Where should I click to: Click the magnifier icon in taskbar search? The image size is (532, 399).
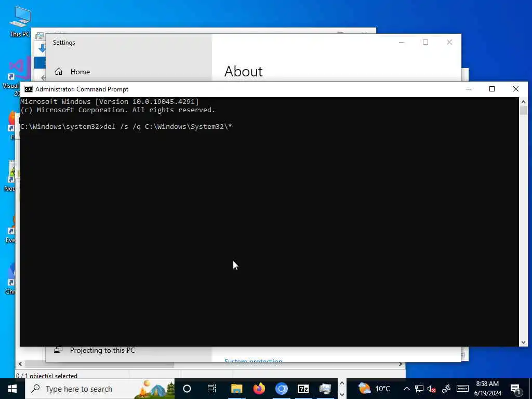[x=36, y=389]
